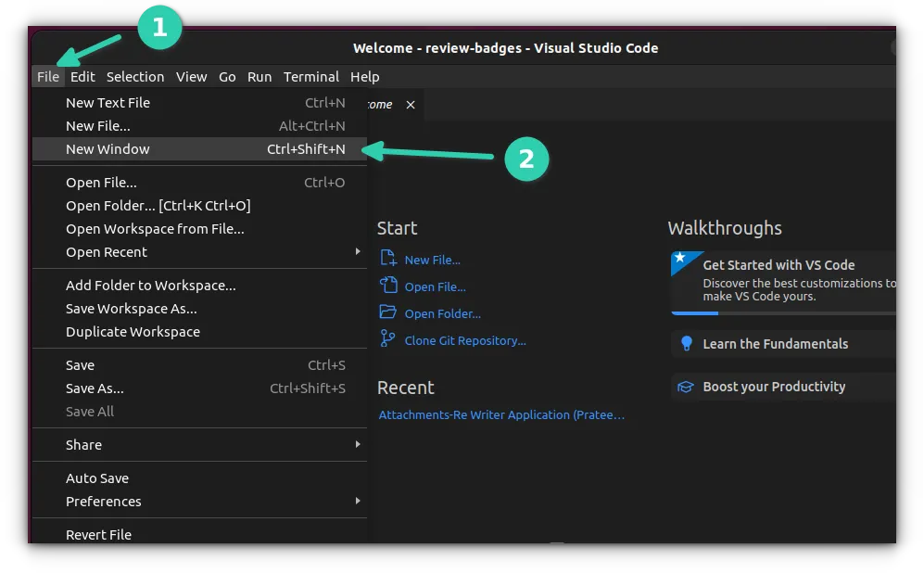This screenshot has height=573, width=924.
Task: Enable Auto Save from the File menu
Action: [x=97, y=477]
